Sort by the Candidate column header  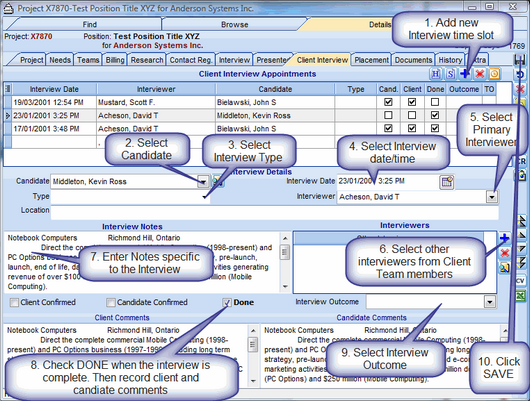[275, 89]
